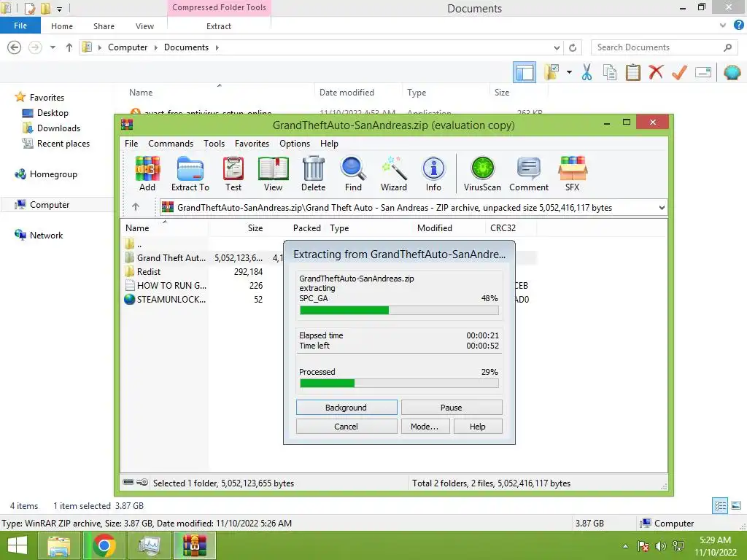Open the WinRAR Help menu
The image size is (747, 560).
pyautogui.click(x=329, y=144)
